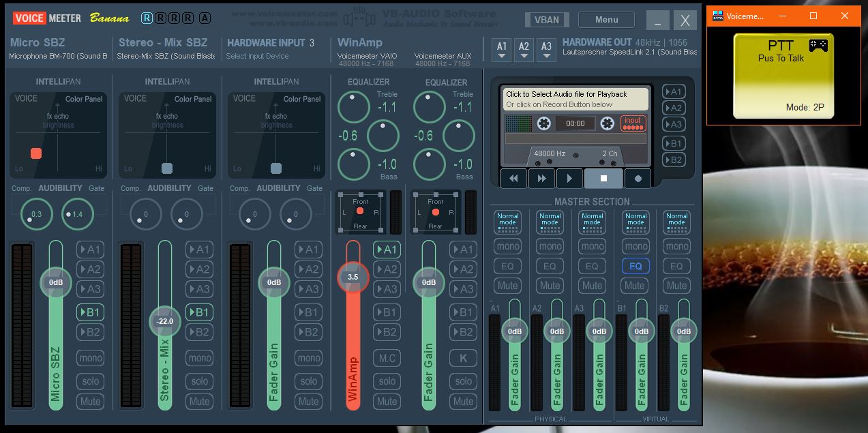Toggle the EQ on the B1 master bus
This screenshot has height=433, width=868.
(635, 266)
